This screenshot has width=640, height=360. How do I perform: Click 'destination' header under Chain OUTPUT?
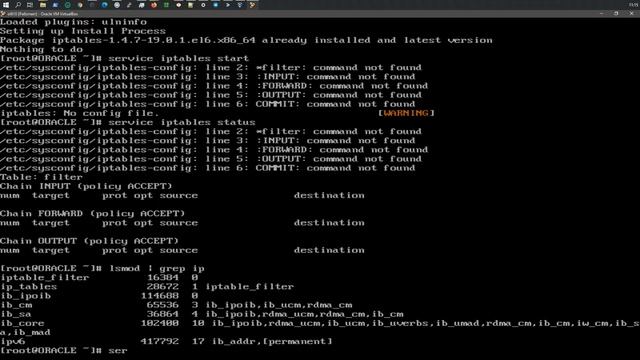coord(329,250)
